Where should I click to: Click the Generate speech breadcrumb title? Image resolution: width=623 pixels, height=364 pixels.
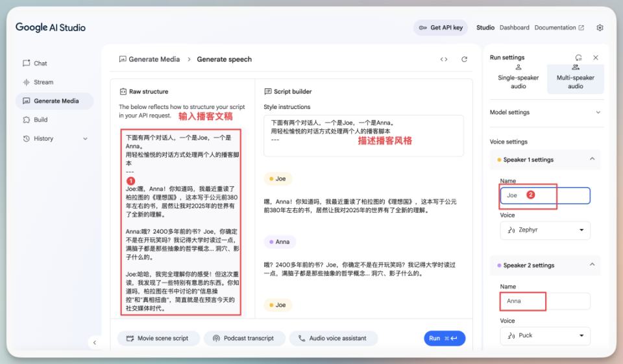point(224,59)
